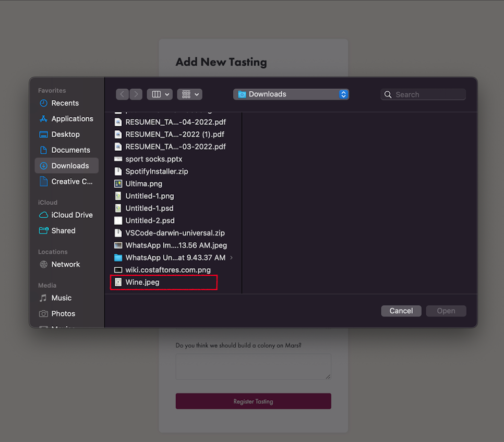This screenshot has width=504, height=442.
Task: Select the Ultima.png file
Action: [x=143, y=184]
